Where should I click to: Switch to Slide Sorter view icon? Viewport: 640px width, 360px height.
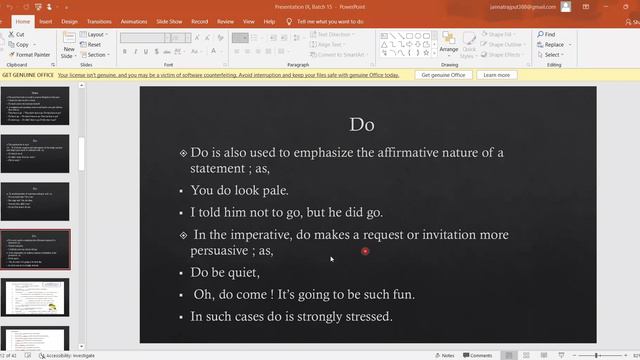tap(526, 356)
